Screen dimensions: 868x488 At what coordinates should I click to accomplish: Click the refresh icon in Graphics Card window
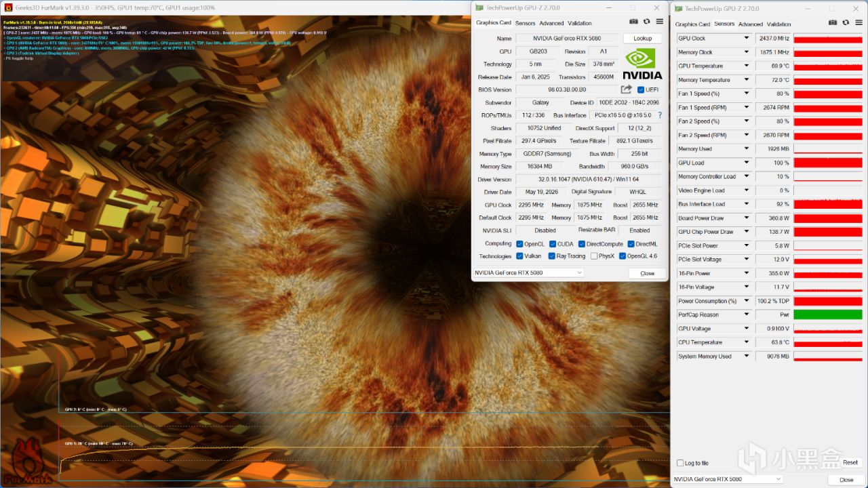point(646,22)
